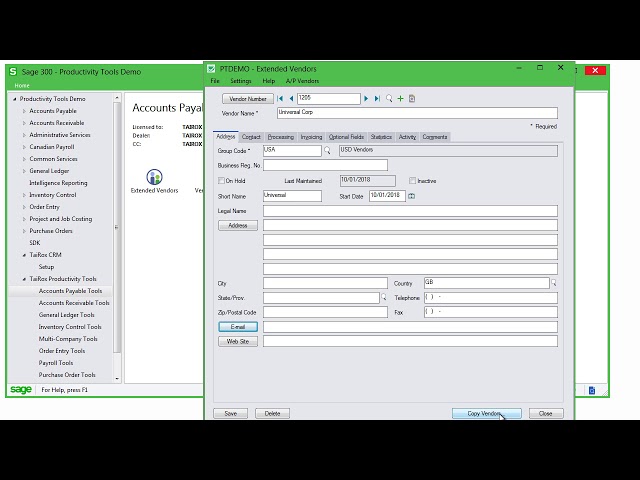This screenshot has height=480, width=640.
Task: Go to next vendor record arrow
Action: click(366, 98)
